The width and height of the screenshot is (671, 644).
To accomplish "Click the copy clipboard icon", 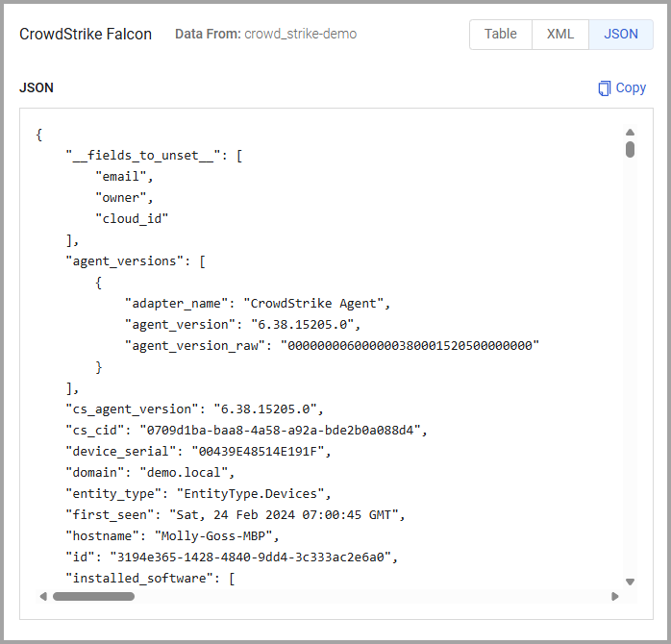I will coord(605,88).
